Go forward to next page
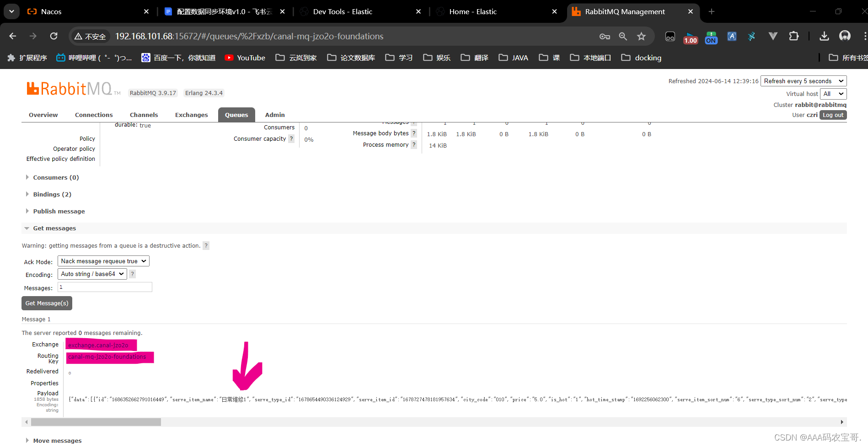Screen dimensions: 868x446 click(33, 36)
